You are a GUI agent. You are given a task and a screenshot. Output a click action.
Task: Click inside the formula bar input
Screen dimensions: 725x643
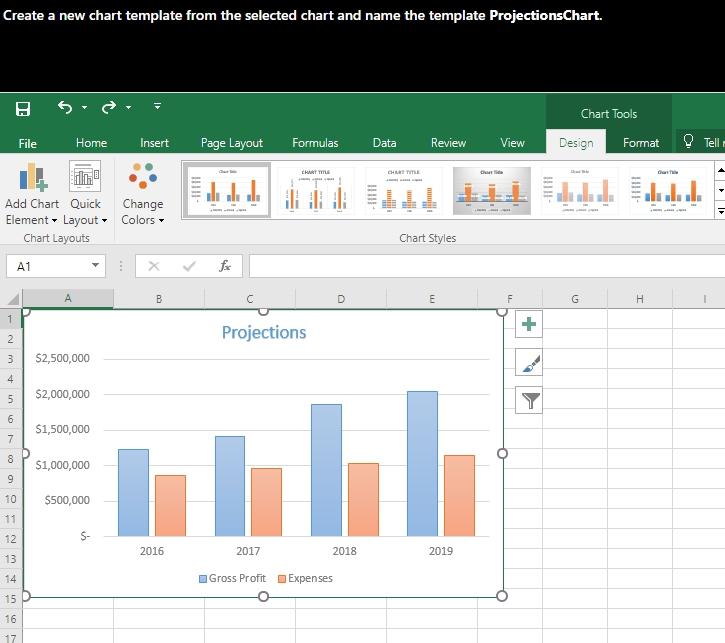(x=480, y=266)
